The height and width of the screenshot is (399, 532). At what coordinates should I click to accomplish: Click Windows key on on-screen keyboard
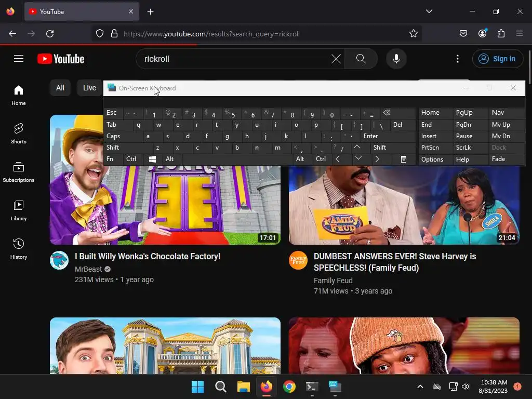(152, 159)
